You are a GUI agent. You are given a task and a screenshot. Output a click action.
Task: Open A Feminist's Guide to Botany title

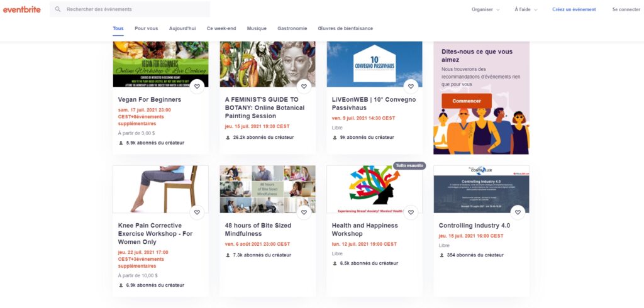(265, 107)
